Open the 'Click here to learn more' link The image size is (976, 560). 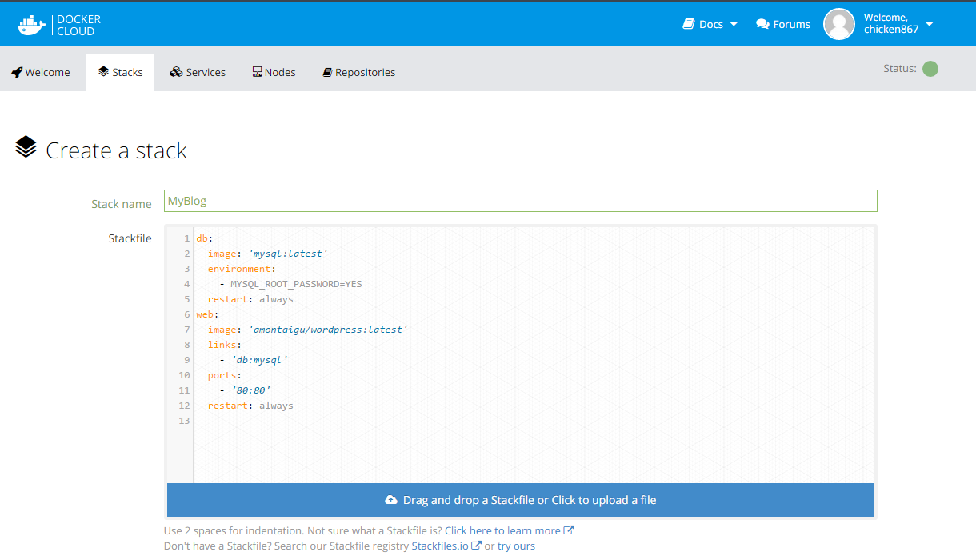tap(502, 530)
